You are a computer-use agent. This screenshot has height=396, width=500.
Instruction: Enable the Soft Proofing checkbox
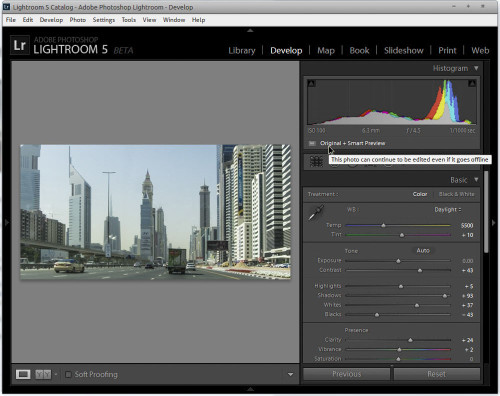(x=68, y=375)
